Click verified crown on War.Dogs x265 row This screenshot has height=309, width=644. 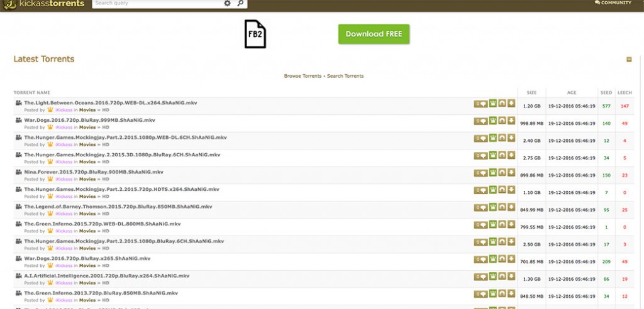click(x=493, y=259)
